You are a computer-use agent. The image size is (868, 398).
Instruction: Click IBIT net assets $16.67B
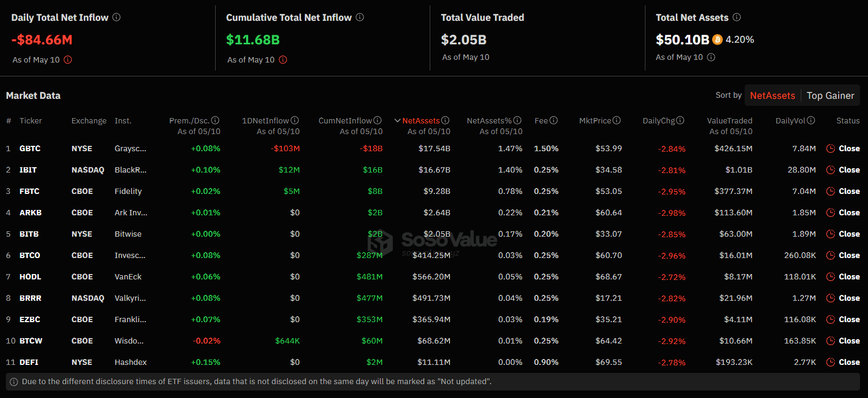(435, 170)
